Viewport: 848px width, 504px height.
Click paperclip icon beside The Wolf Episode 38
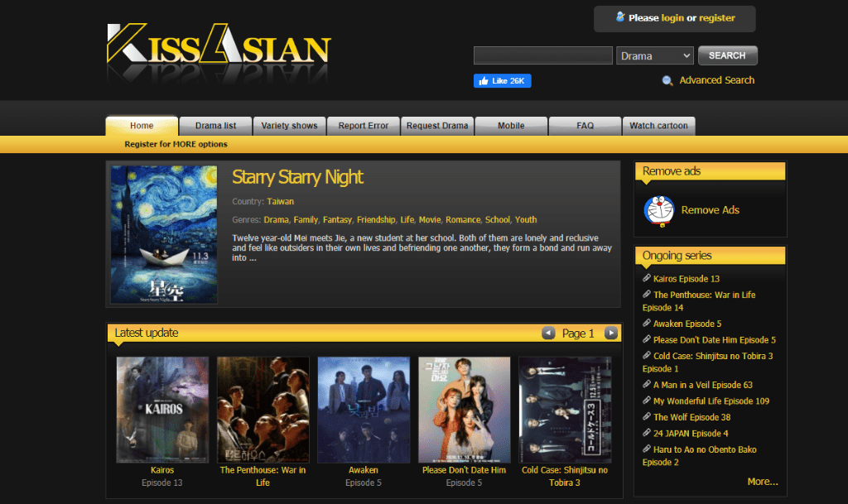coord(646,416)
